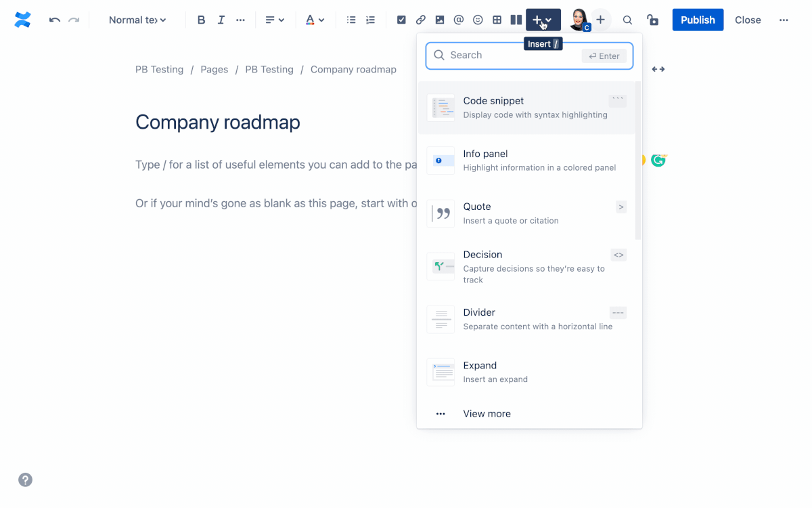Image resolution: width=812 pixels, height=508 pixels.
Task: Open Pages breadcrumb link
Action: [x=214, y=69]
